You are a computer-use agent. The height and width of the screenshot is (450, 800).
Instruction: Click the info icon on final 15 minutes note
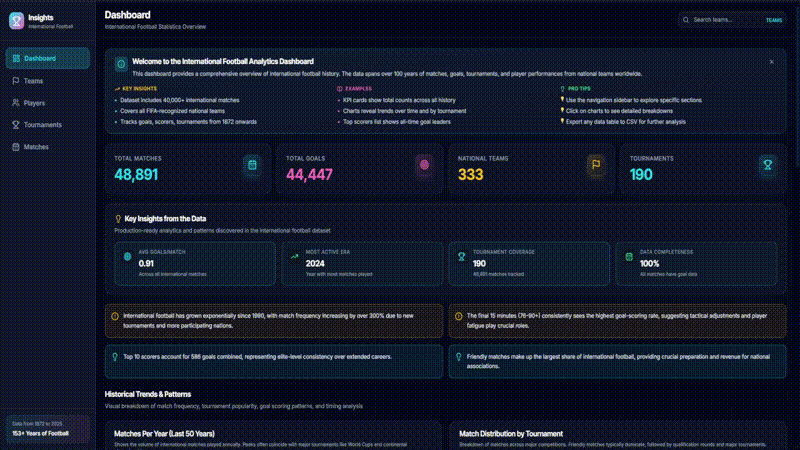[459, 316]
